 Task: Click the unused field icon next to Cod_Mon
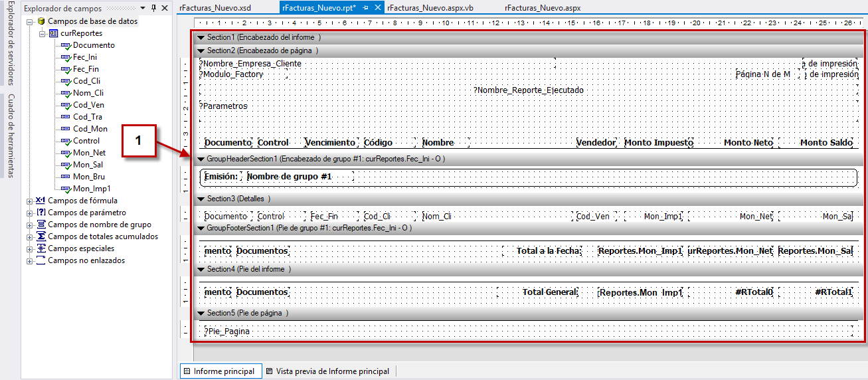(66, 129)
